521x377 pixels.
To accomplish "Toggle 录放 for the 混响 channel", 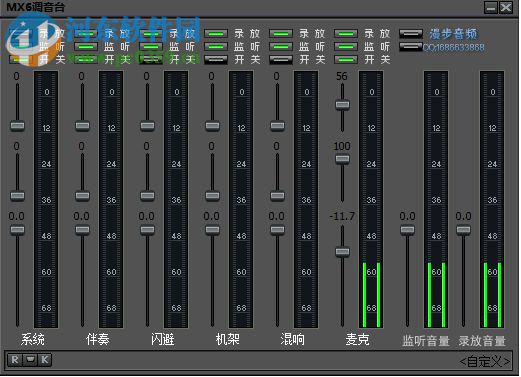I will (x=281, y=34).
